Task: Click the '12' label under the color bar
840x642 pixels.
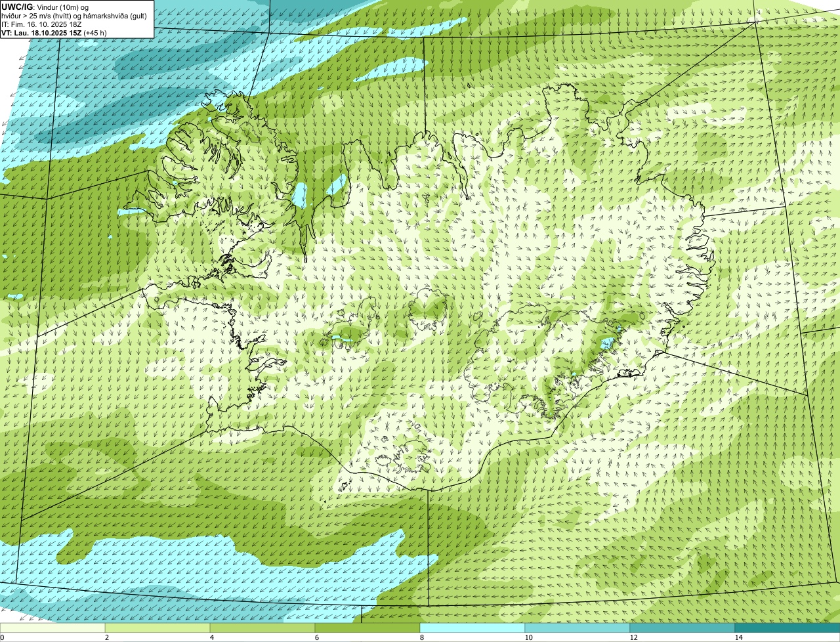Action: (633, 637)
